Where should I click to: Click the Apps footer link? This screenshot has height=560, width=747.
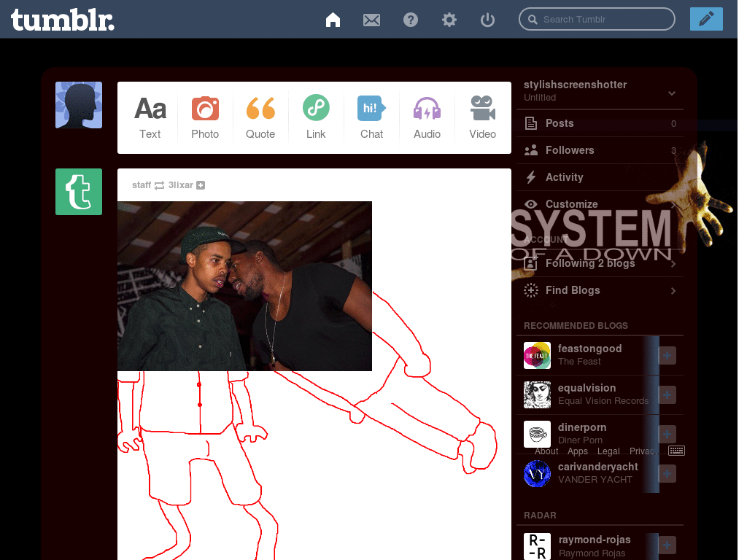tap(578, 451)
